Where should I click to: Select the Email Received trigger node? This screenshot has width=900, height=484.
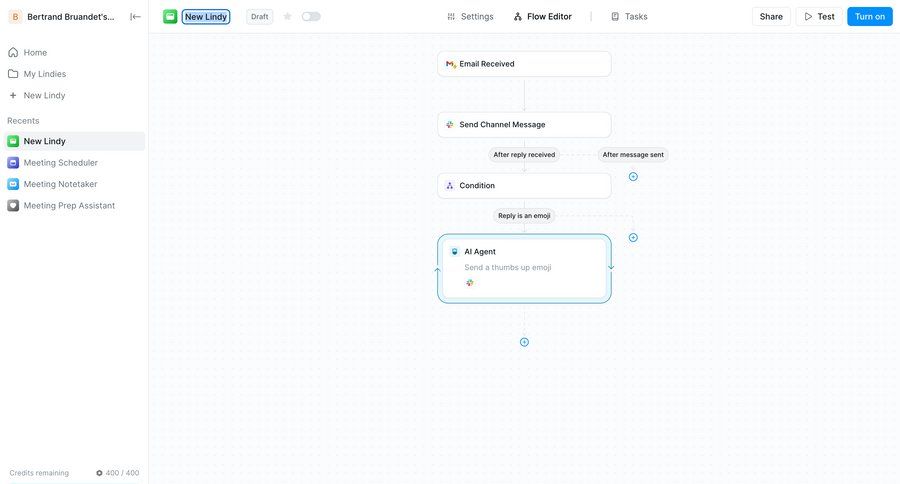click(x=524, y=64)
